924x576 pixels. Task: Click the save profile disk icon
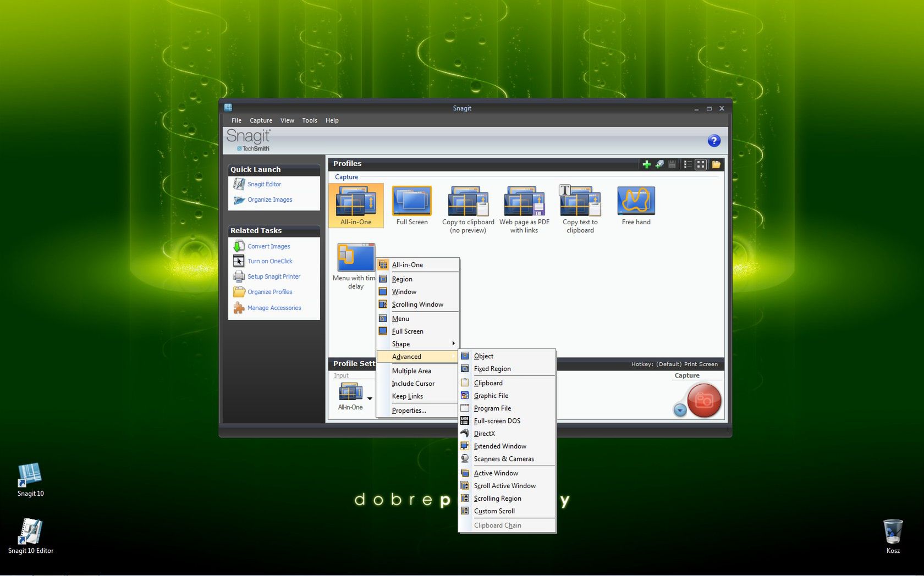[672, 164]
